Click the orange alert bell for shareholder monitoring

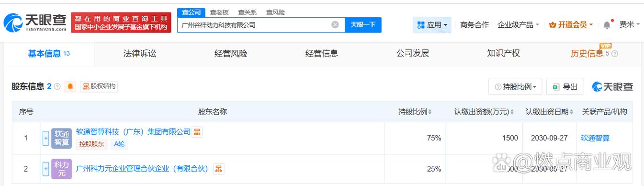tap(70, 87)
